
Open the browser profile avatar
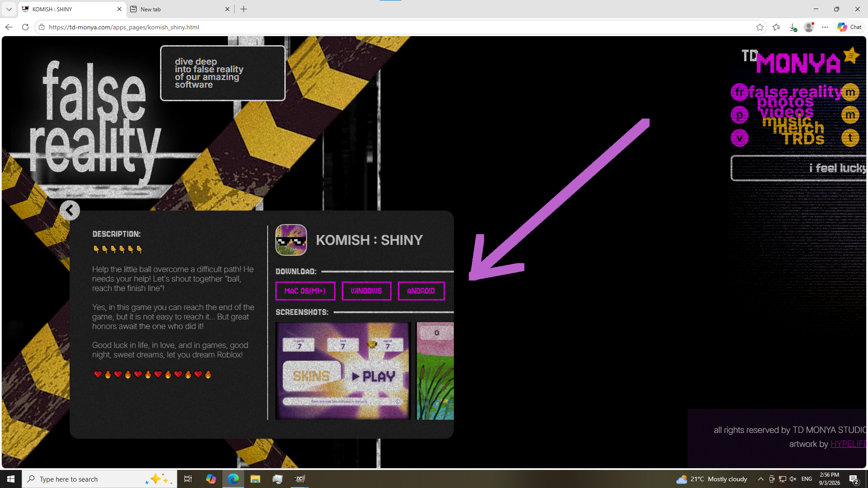809,27
